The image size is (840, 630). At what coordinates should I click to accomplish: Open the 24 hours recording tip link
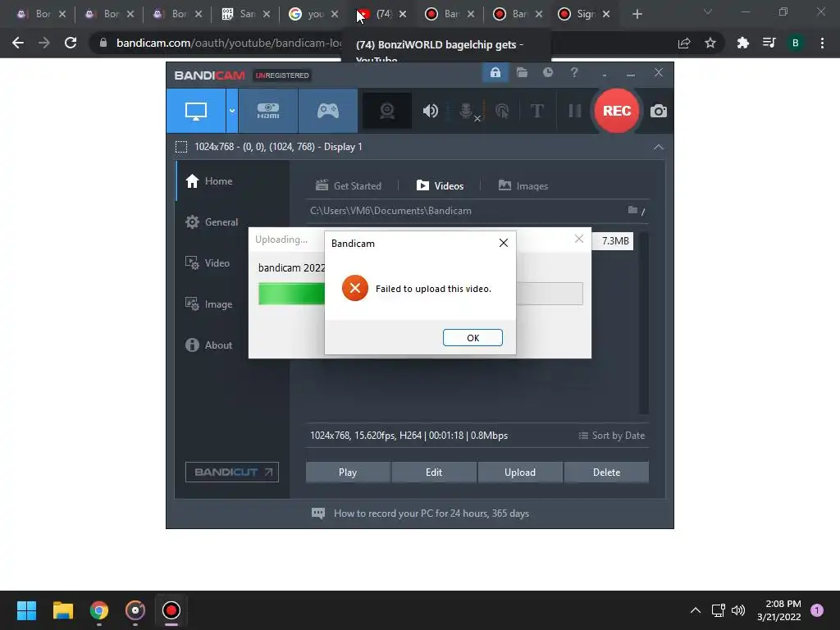tap(421, 514)
